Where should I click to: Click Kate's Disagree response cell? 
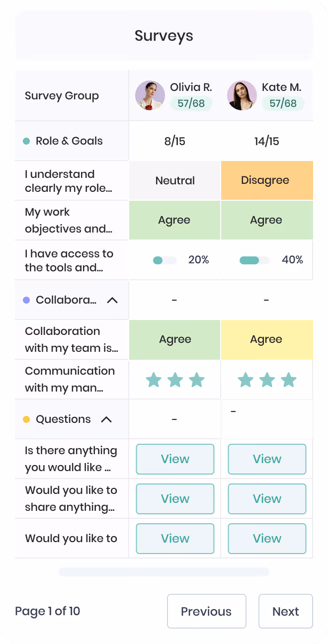tap(267, 180)
